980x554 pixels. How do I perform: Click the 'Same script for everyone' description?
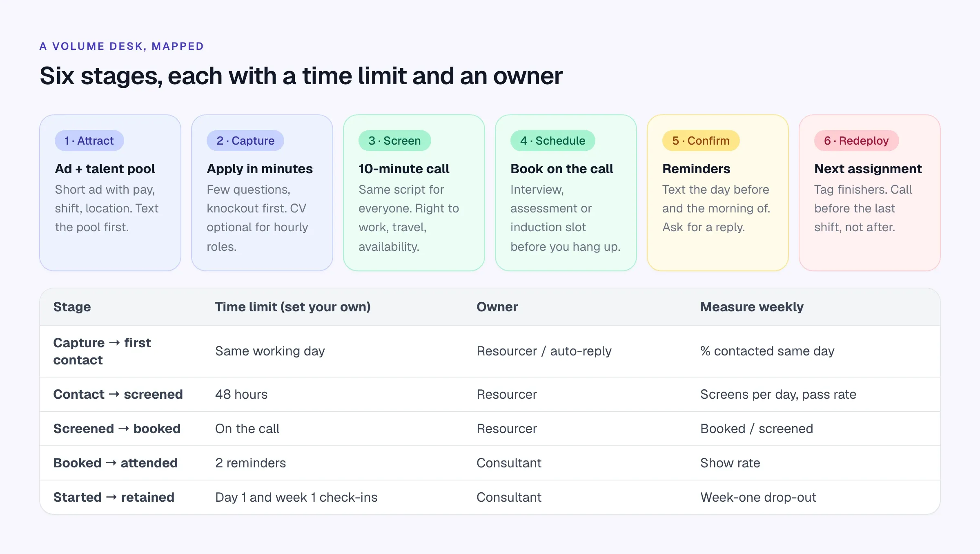tap(409, 218)
